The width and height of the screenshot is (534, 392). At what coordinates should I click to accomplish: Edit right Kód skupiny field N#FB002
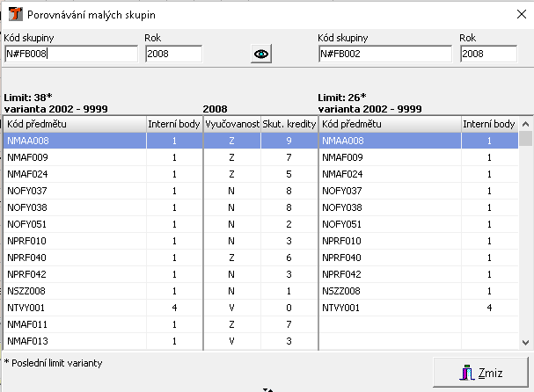[x=385, y=54]
